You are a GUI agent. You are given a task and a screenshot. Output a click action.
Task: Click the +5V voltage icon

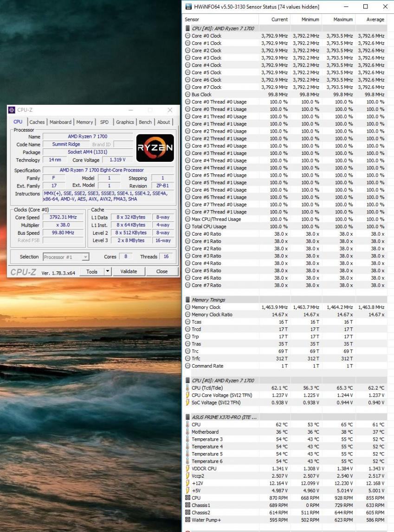click(187, 491)
